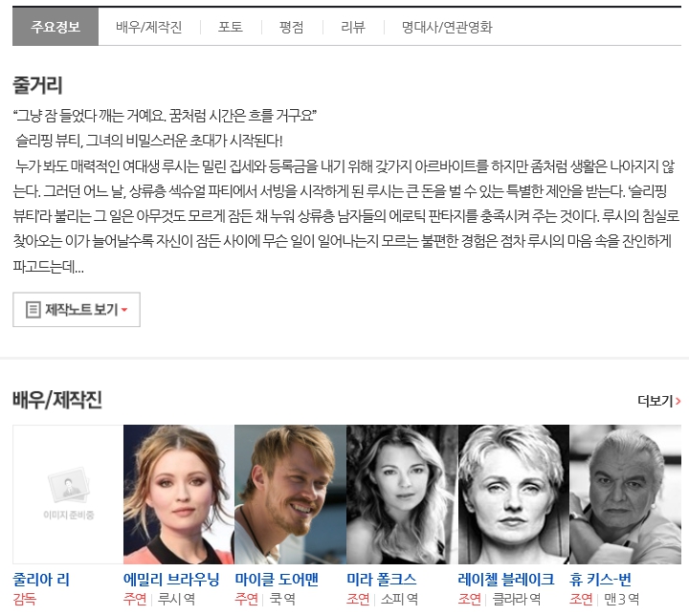View 레이첼 블레이크 photo
Image resolution: width=689 pixels, height=616 pixels.
click(513, 494)
